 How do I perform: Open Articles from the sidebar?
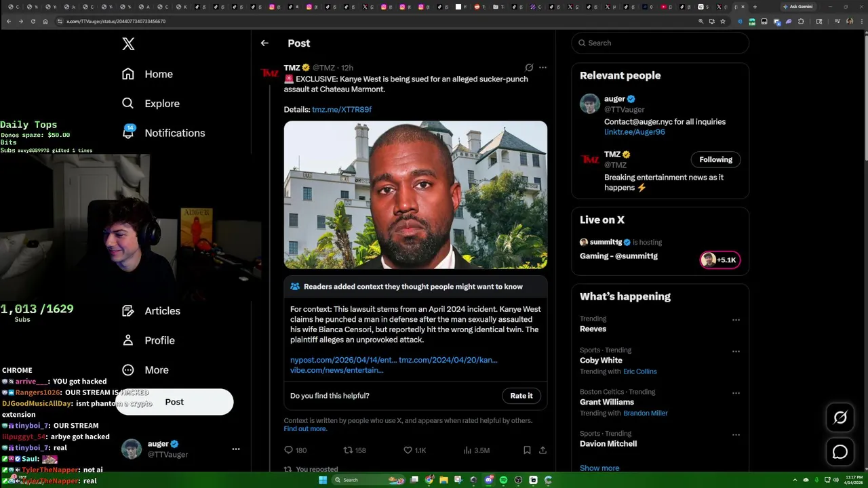(151, 311)
